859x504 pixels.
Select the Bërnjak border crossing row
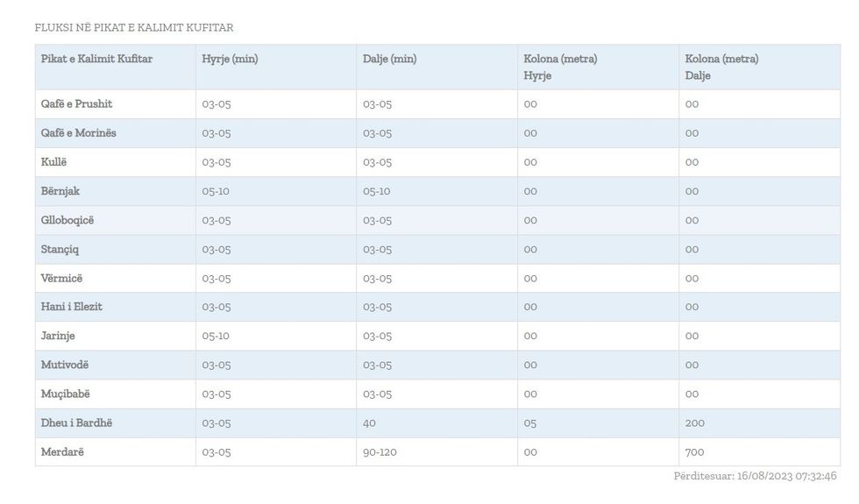(60, 191)
